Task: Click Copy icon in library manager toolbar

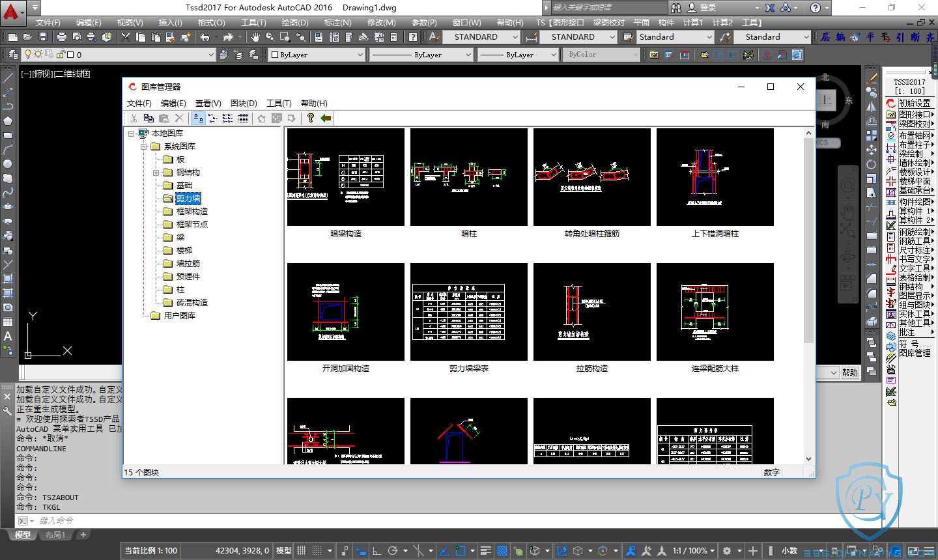Action: pos(149,119)
